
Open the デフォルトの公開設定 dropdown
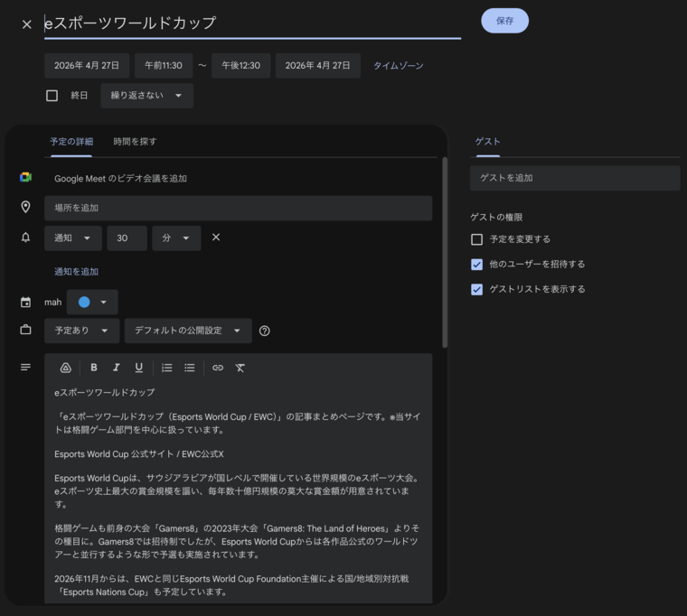(x=188, y=331)
